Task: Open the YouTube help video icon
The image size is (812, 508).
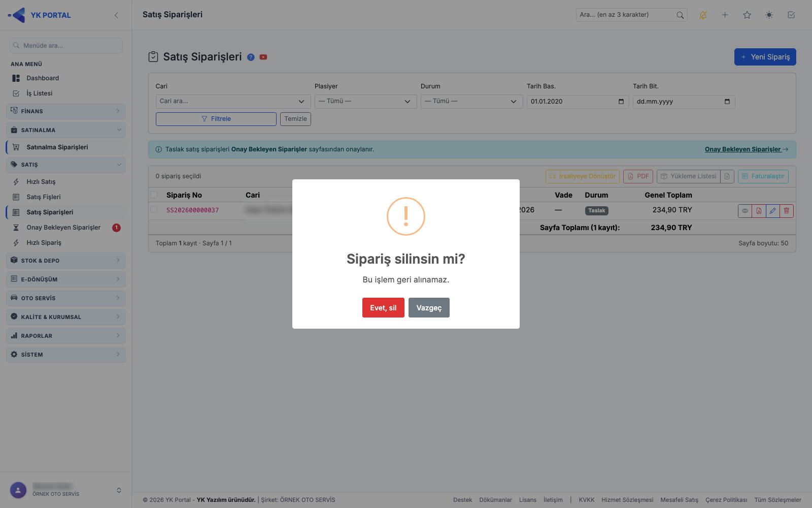Action: tap(263, 57)
